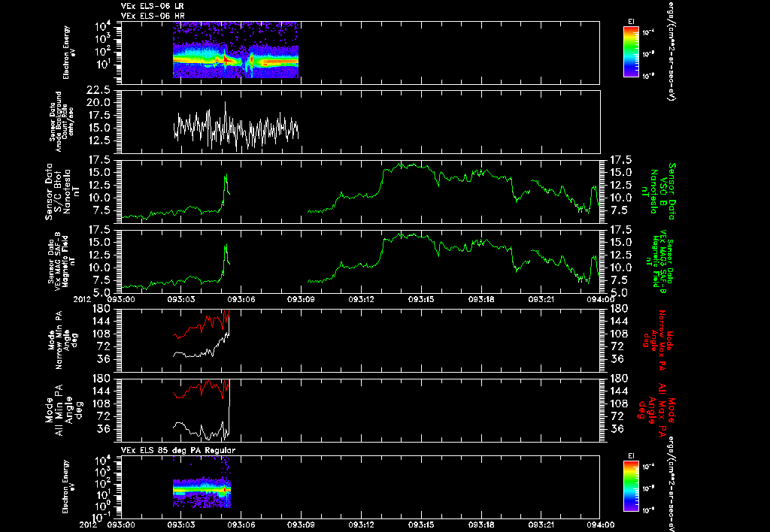Click "093:21" on the bottom time axis
Image resolution: width=770 pixels, height=532 pixels.
tap(541, 524)
